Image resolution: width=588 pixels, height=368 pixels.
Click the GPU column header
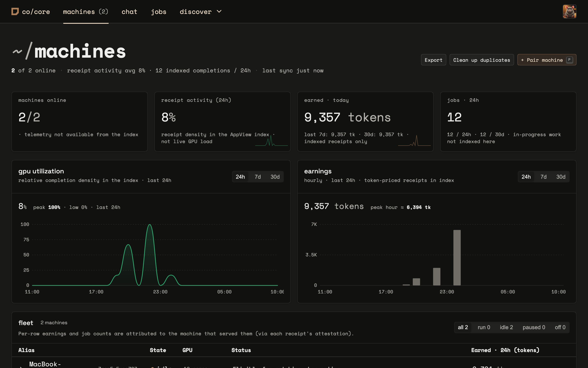coord(187,350)
